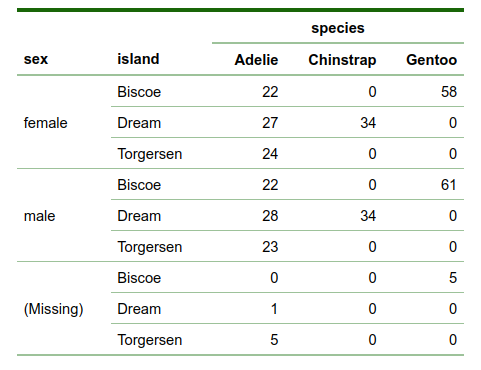Select the male row group label
Screen dimensions: 481x370
click(x=39, y=216)
